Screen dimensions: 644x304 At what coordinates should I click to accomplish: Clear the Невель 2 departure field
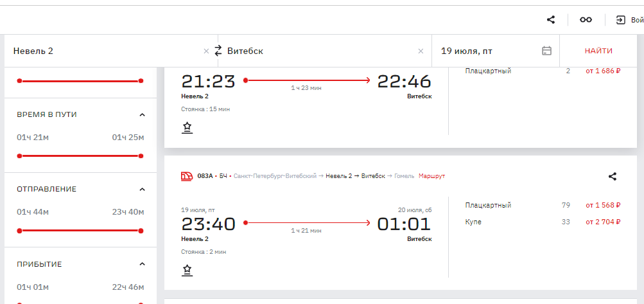point(206,51)
